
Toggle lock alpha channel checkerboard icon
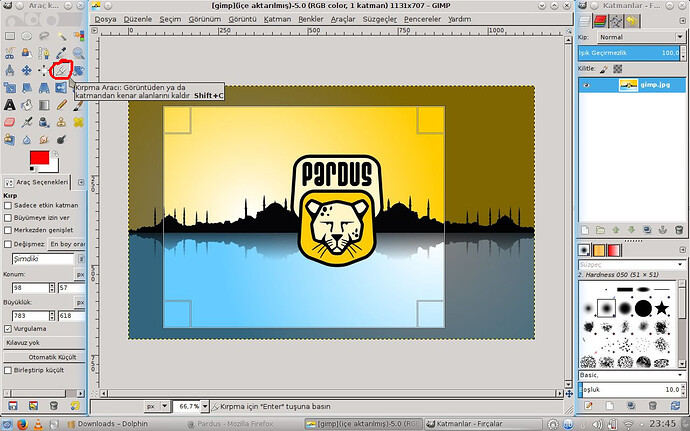coord(618,69)
